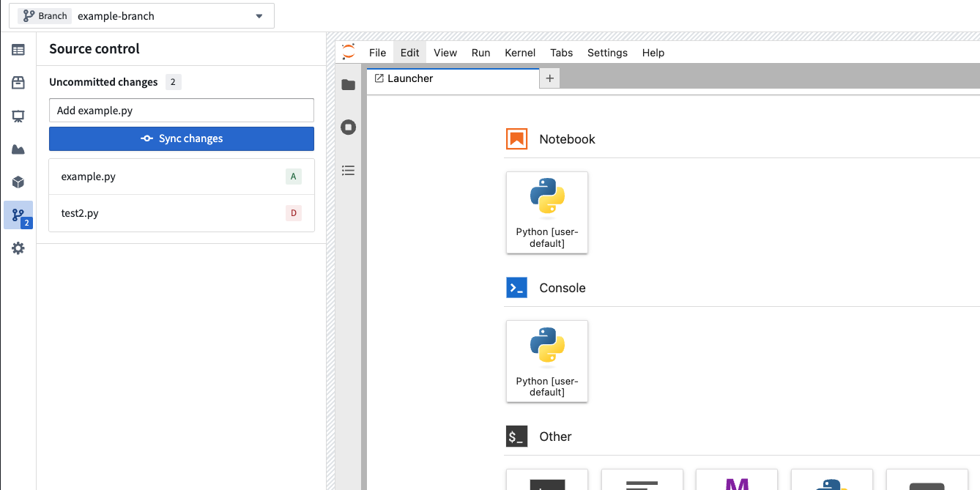Open the area chart icon in left sidebar
This screenshot has height=490, width=980.
coord(18,149)
